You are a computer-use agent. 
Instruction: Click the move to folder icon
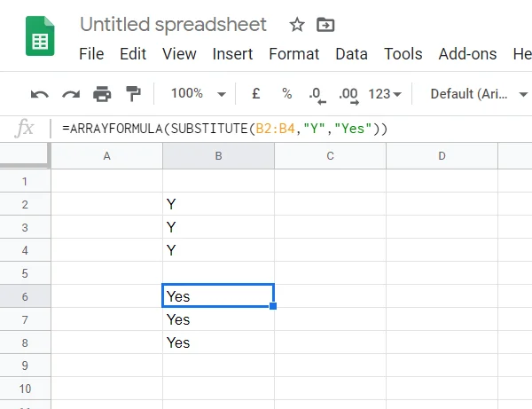click(x=325, y=25)
